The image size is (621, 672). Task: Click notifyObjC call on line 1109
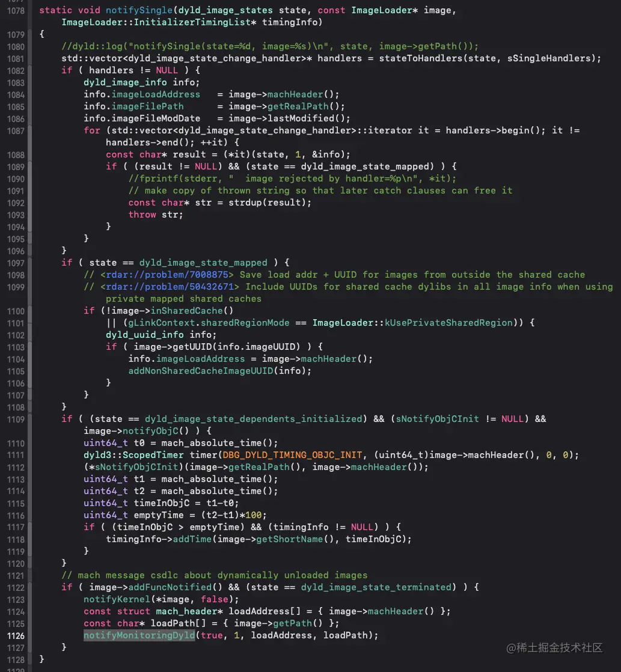156,431
